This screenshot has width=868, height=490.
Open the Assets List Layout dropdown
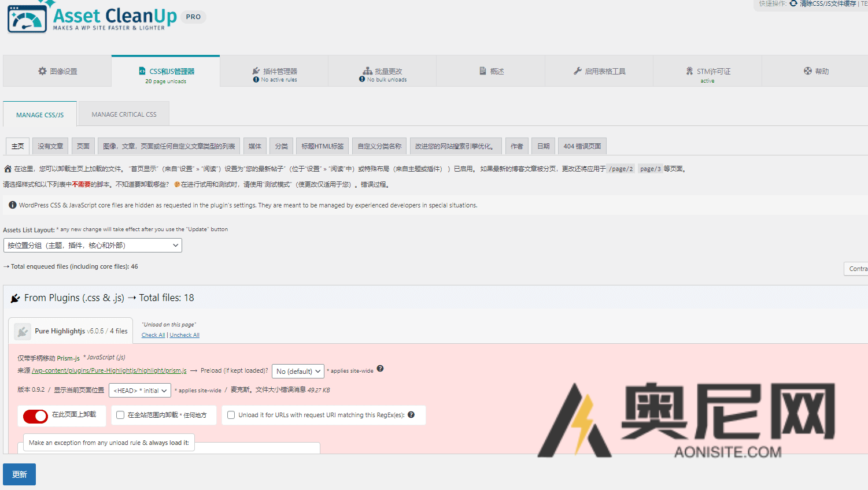[93, 246]
